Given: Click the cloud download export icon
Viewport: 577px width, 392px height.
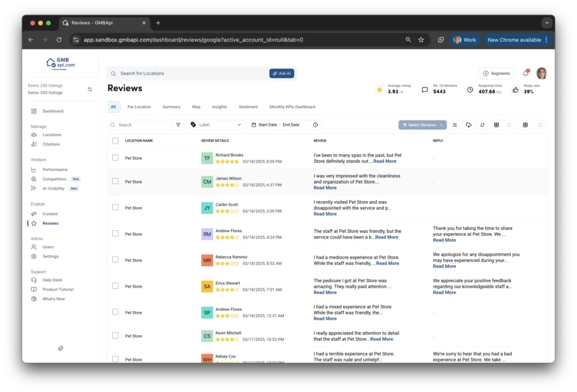Looking at the screenshot, I should [469, 125].
